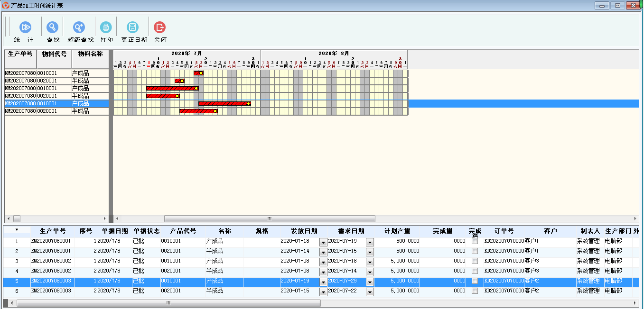The image size is (644, 309).
Task: Click the app logo in the title bar
Action: point(5,6)
